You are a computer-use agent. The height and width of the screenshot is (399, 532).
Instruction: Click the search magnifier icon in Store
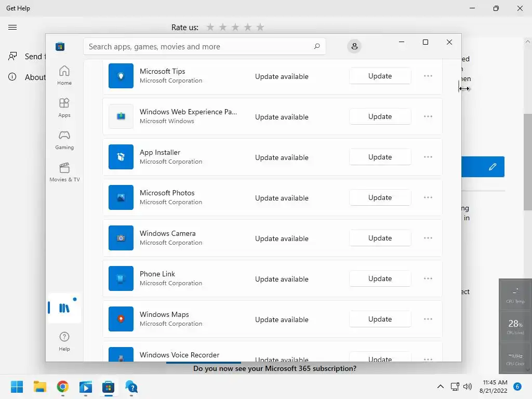(317, 46)
